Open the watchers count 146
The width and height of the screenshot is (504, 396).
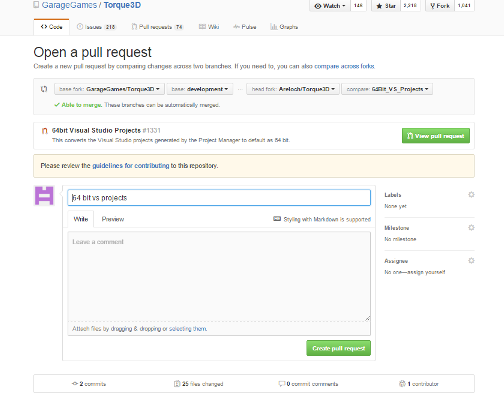click(x=358, y=6)
